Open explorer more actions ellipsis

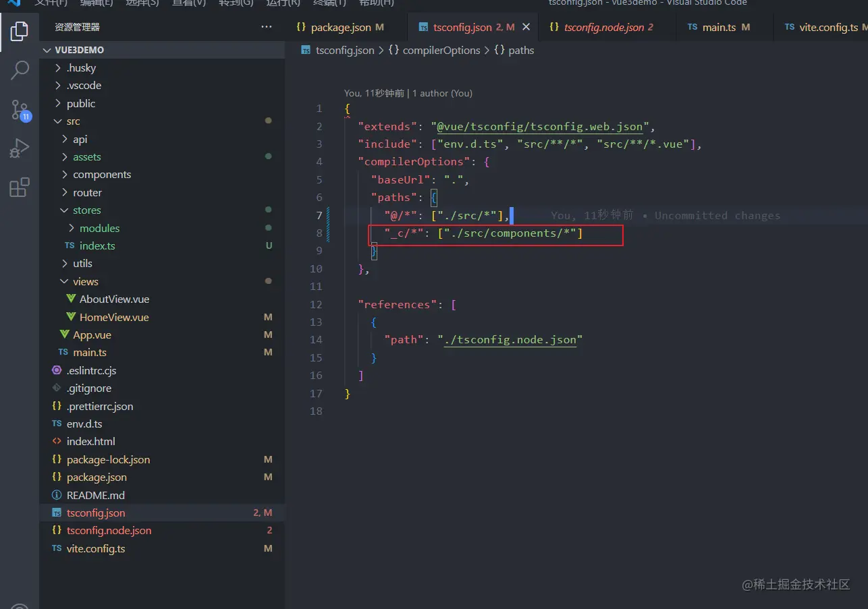(x=267, y=27)
